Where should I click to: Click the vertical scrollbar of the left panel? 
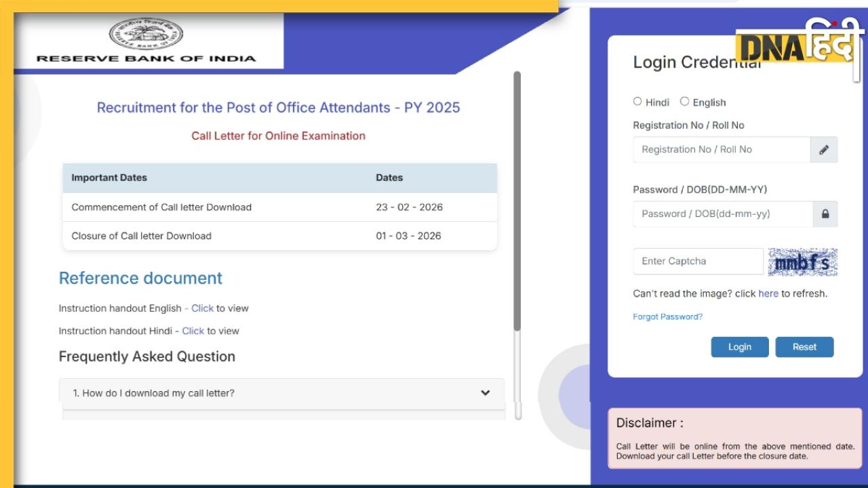click(x=517, y=201)
